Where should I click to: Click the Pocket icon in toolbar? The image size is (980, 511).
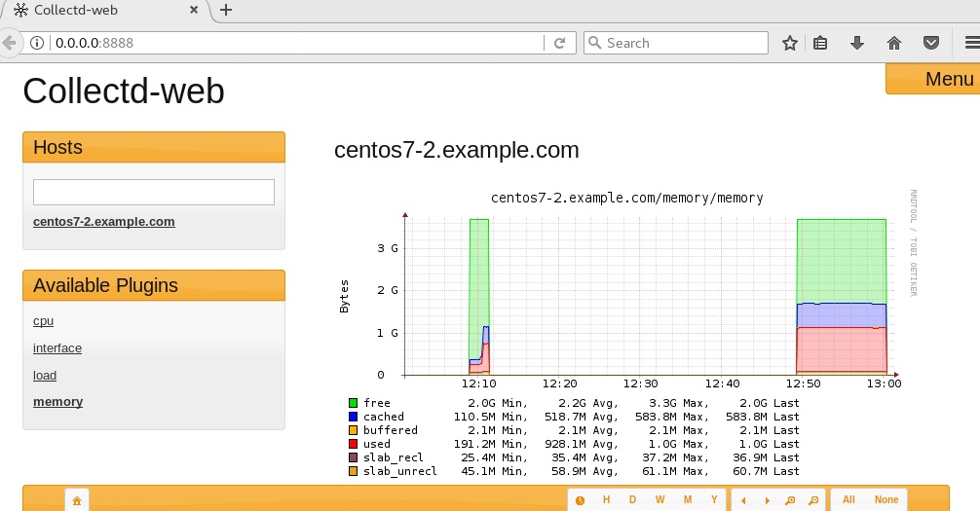931,43
